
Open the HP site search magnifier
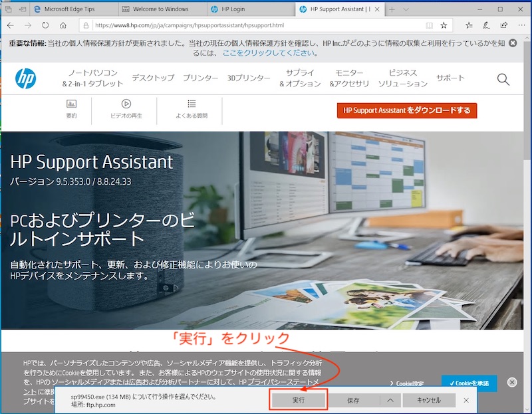[x=503, y=79]
